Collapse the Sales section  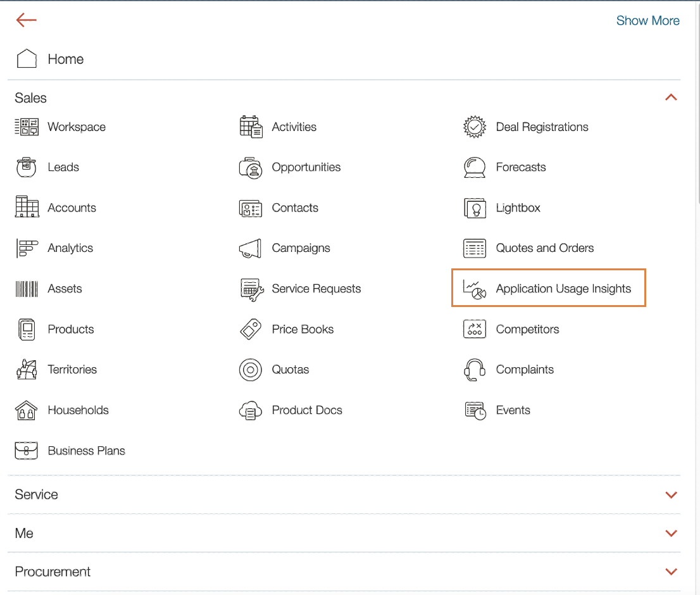pos(671,97)
